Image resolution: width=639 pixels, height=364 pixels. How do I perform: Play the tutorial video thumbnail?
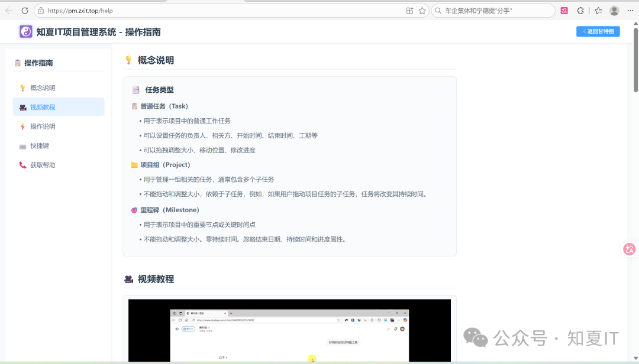(x=289, y=330)
